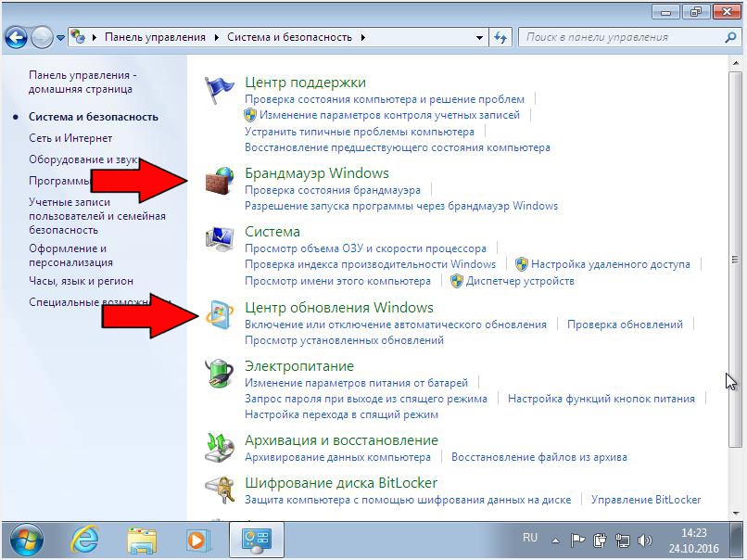The image size is (747, 560).
Task: Expand the arrow before Панель управления breadcrumb
Action: (x=95, y=37)
